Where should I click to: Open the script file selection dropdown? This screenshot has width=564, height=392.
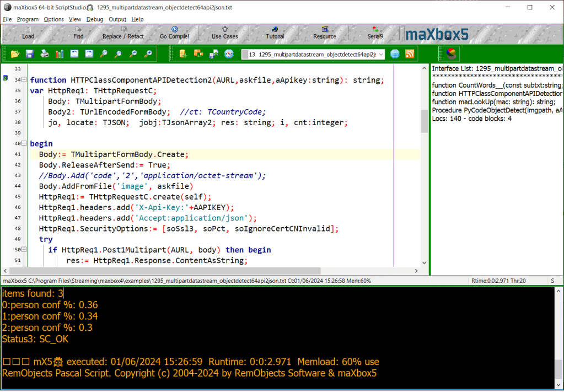coord(381,54)
